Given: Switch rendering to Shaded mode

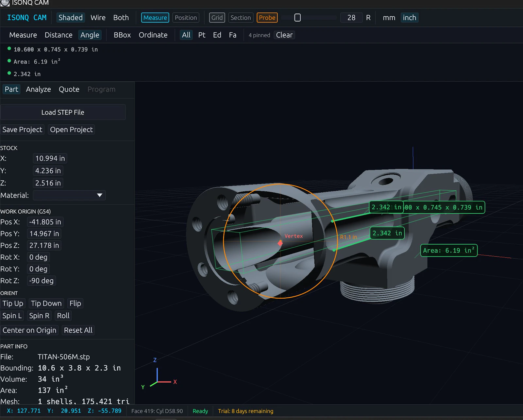Looking at the screenshot, I should (71, 18).
